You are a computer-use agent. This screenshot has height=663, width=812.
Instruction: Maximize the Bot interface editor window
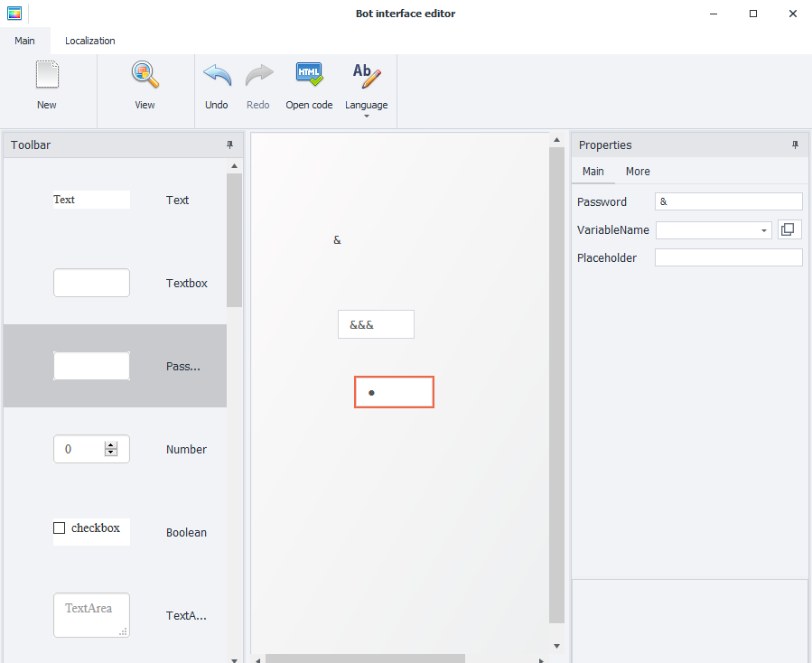(x=753, y=14)
